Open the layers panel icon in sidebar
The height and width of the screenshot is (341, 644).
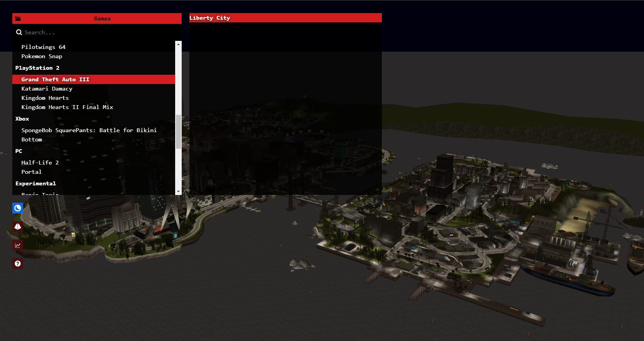18,227
